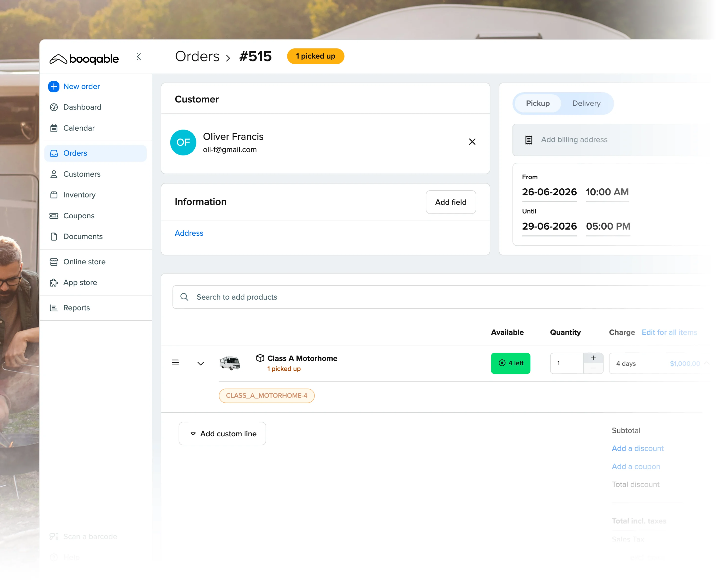Click the CLASS_A_MOTORHOME-4 stock item tag
Screen dimensions: 716x588
click(267, 396)
